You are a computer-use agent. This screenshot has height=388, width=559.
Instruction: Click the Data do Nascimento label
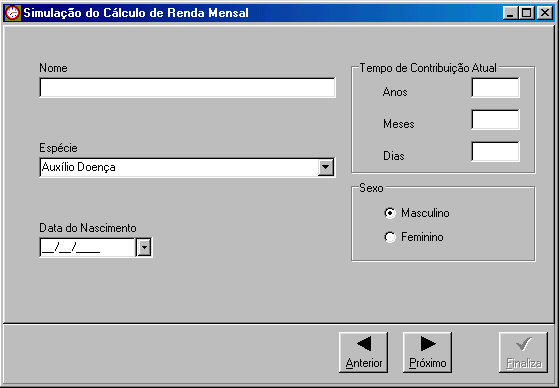coord(88,228)
